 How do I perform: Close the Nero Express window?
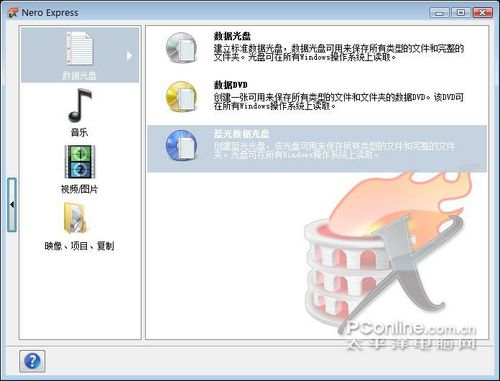[482, 13]
